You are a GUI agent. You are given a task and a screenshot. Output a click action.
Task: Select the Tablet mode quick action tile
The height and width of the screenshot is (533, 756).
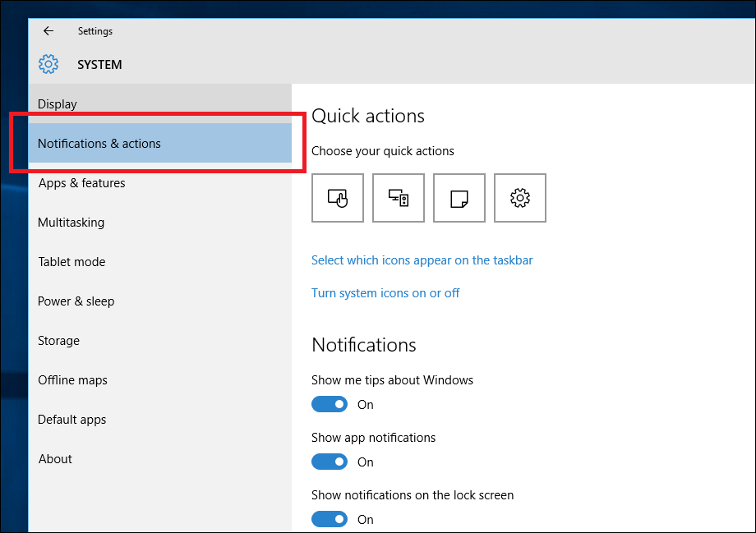(x=338, y=198)
